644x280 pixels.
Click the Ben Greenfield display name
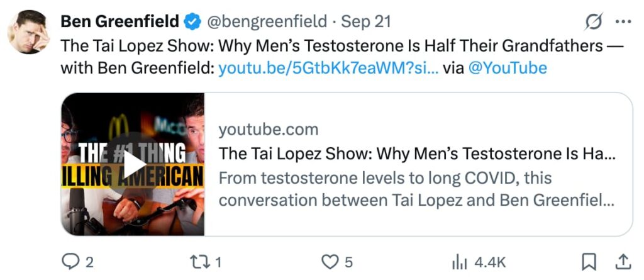click(x=119, y=22)
